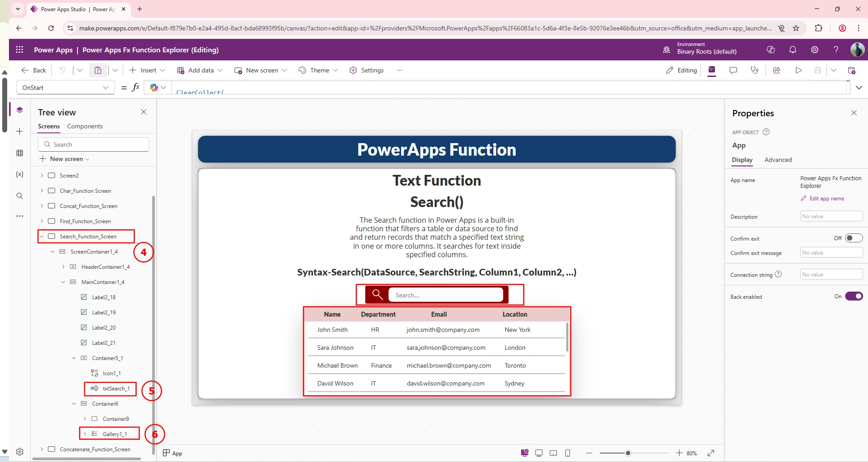The width and height of the screenshot is (868, 462).
Task: Open the Insert menu
Action: [x=147, y=70]
